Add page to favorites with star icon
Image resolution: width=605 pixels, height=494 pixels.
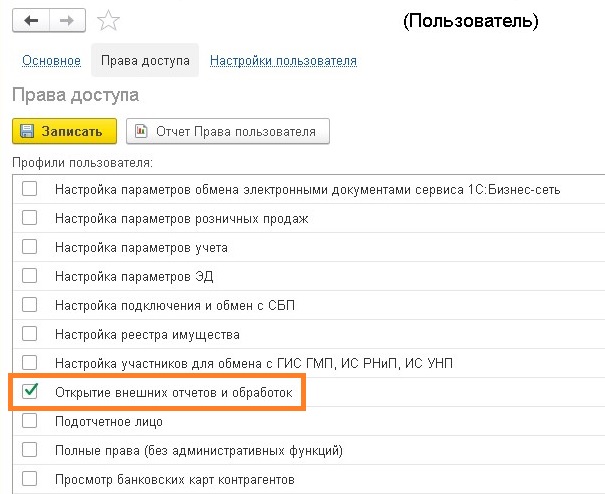tap(109, 21)
